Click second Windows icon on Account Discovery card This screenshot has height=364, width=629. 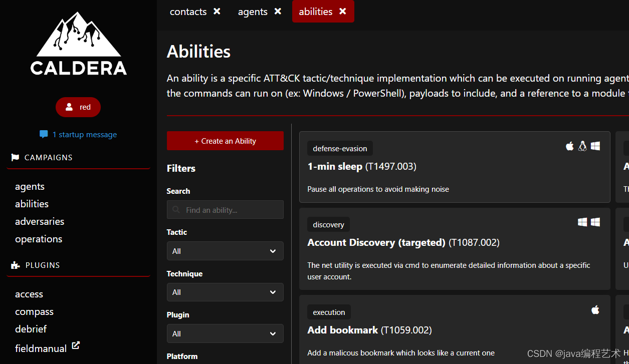595,222
